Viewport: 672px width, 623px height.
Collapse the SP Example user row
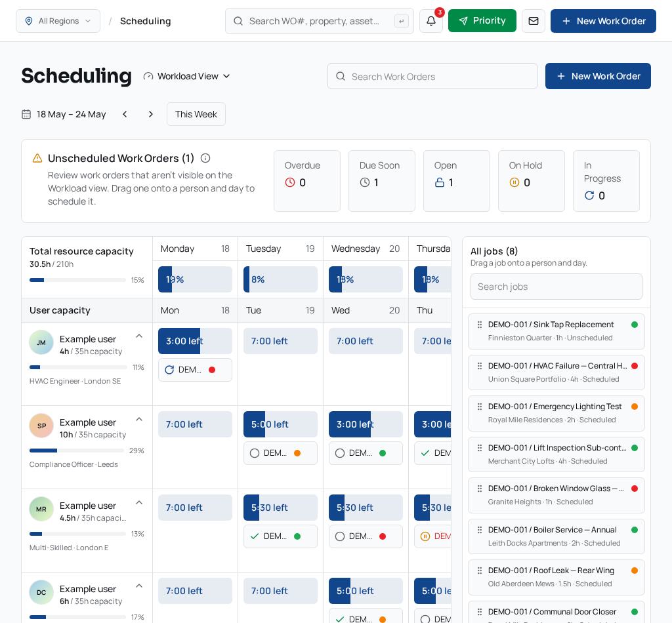point(139,419)
